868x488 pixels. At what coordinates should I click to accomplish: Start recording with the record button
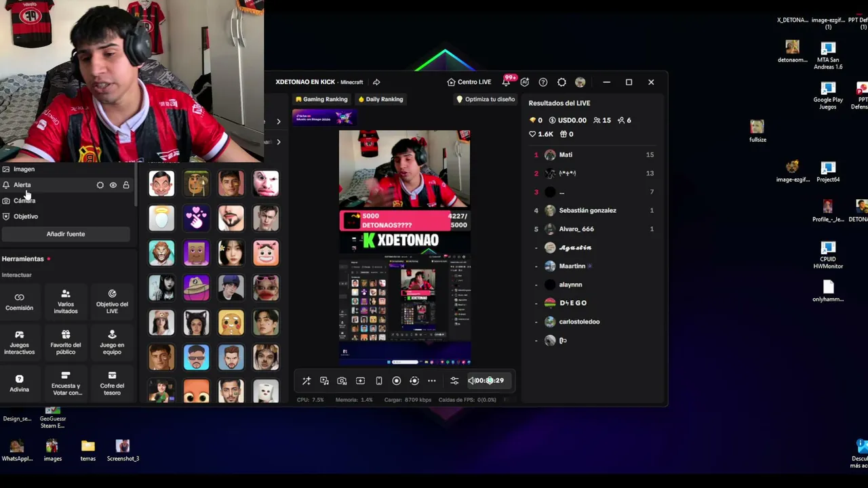point(397,381)
